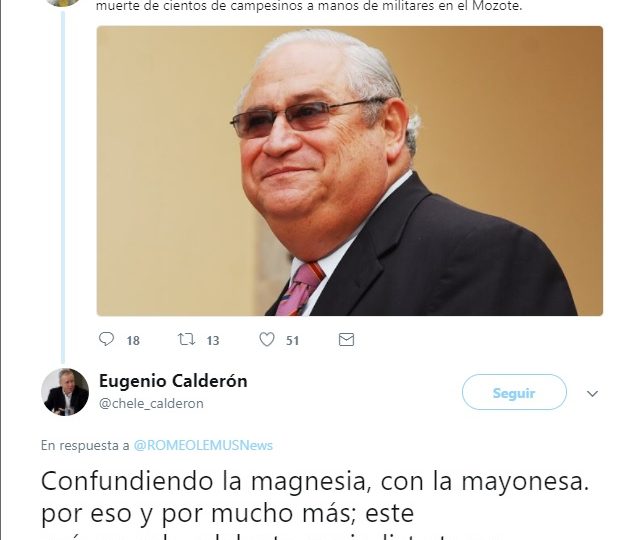The image size is (641, 540).
Task: Click the reply speech bubble icon
Action: click(x=106, y=339)
